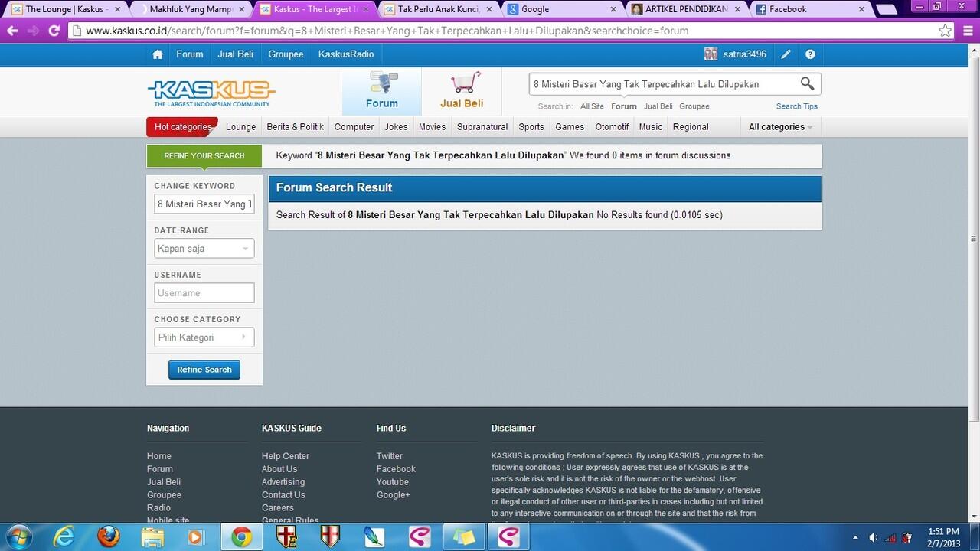Switch to The Lounge | Kaskus tab
This screenshot has width=980, height=551.
click(65, 9)
